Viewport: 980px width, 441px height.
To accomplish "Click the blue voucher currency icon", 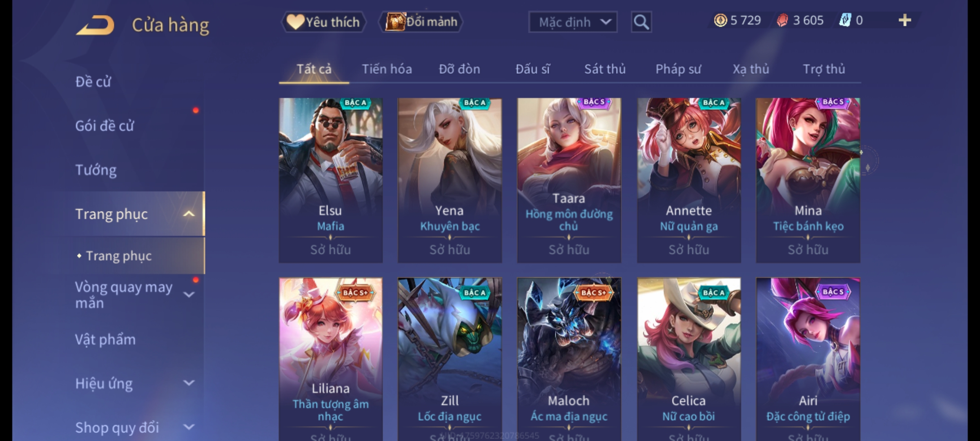I will (844, 20).
